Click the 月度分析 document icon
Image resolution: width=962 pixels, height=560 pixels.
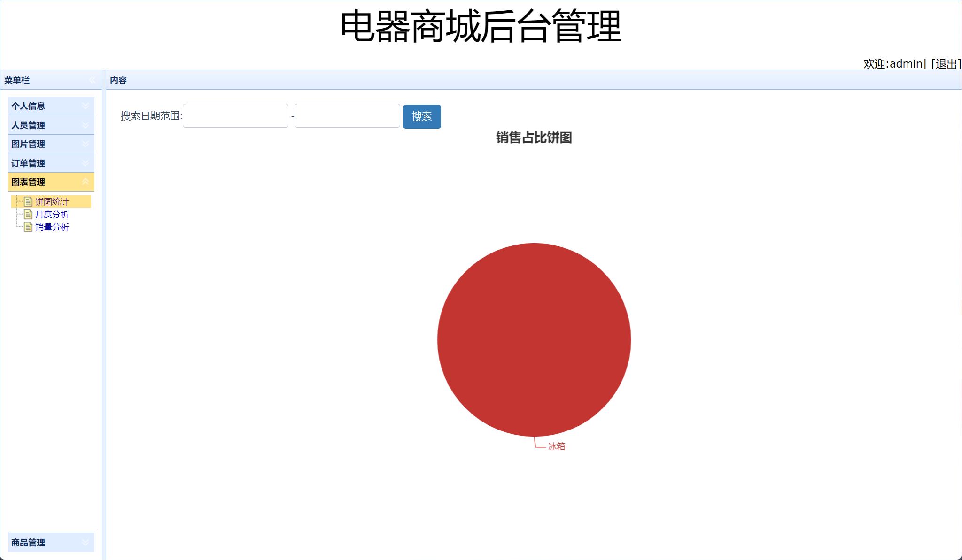(29, 215)
